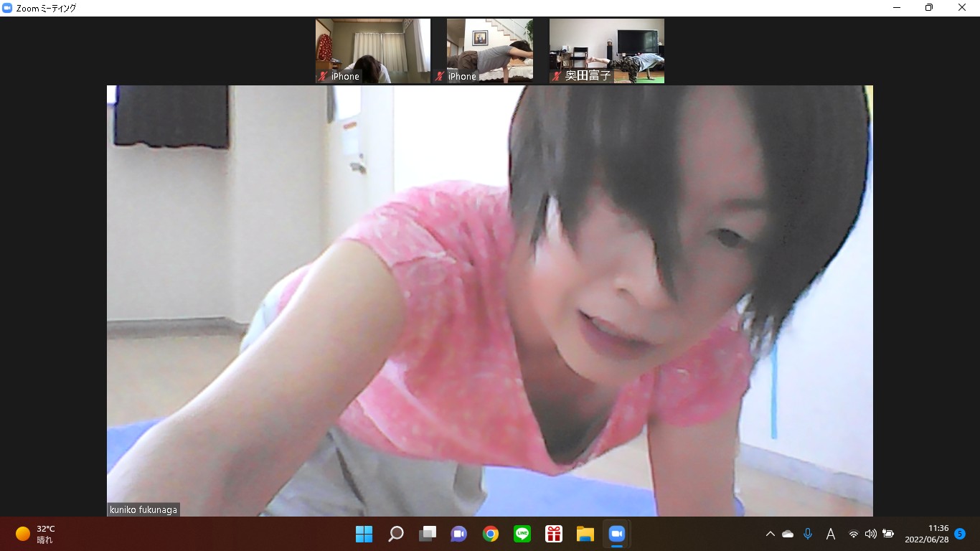The height and width of the screenshot is (551, 980).
Task: Open taskbar Search magnifier
Action: (x=396, y=534)
